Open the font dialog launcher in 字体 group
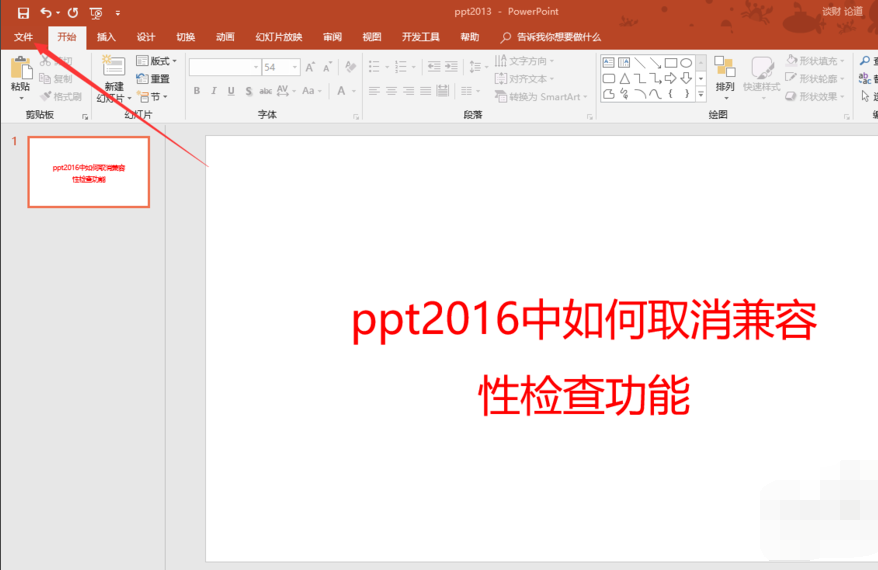This screenshot has width=878, height=570. pos(356,116)
